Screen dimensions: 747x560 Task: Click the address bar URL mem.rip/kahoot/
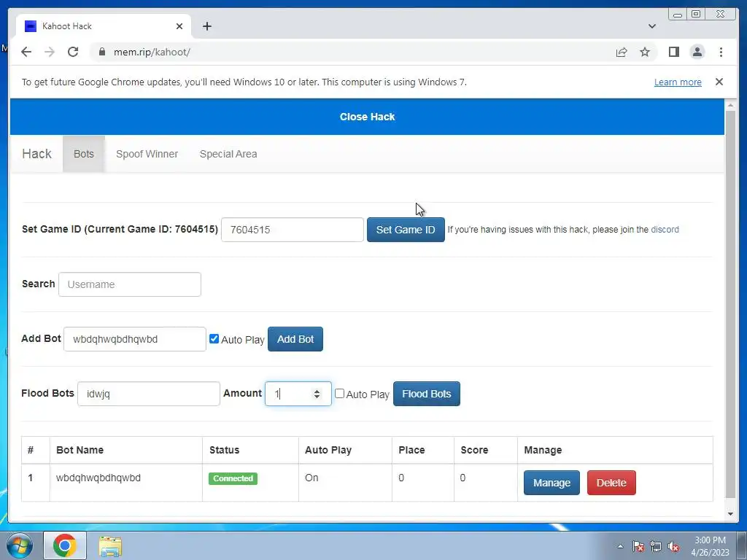tap(152, 52)
